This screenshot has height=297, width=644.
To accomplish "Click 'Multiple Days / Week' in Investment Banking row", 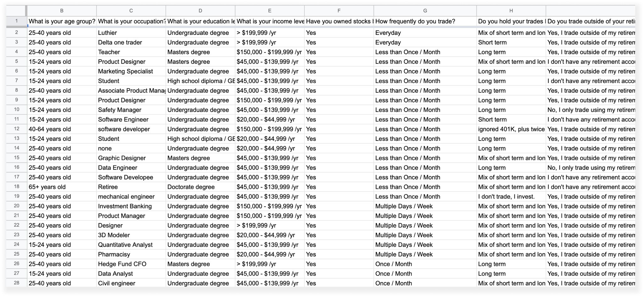I will 425,206.
